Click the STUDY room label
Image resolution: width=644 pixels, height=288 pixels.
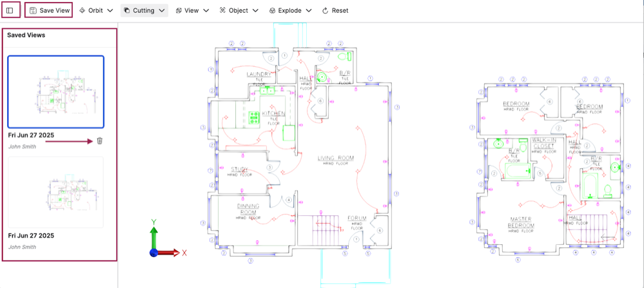239,169
